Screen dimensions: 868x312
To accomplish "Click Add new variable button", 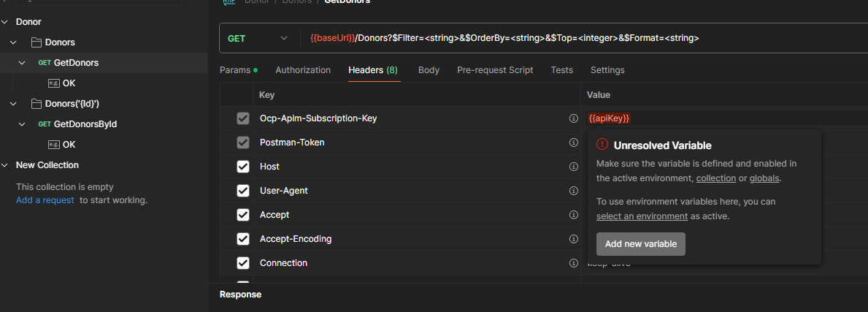I will [640, 244].
